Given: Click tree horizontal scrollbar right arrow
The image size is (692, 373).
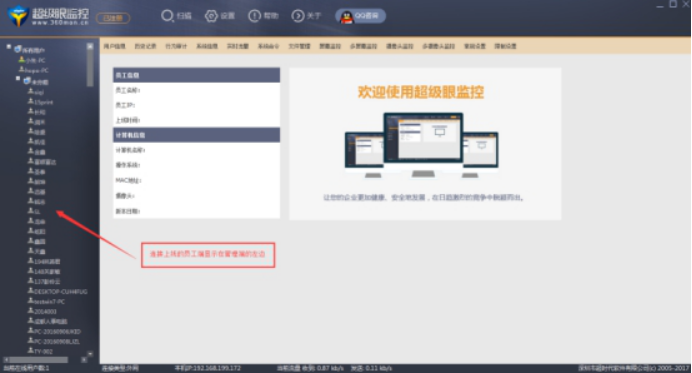Looking at the screenshot, I should point(84,360).
